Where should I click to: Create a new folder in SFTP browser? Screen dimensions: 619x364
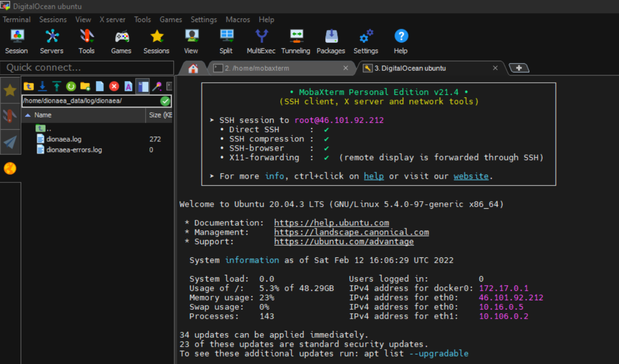point(85,86)
